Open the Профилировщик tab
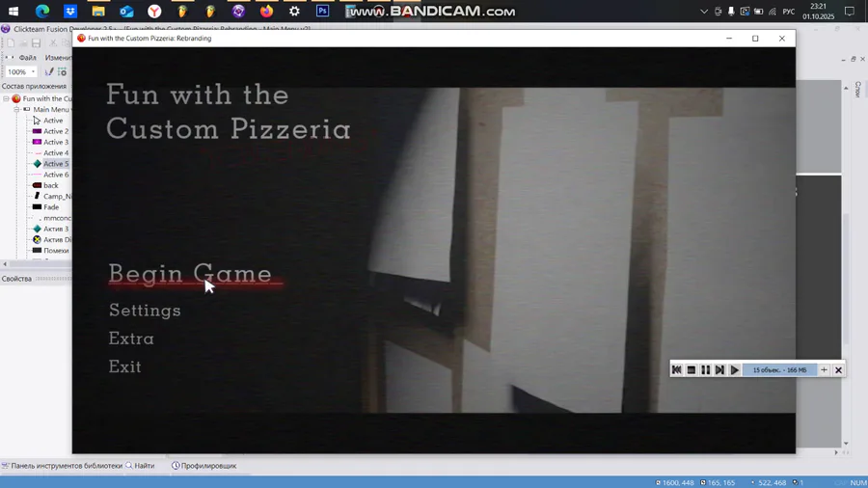 (x=203, y=466)
